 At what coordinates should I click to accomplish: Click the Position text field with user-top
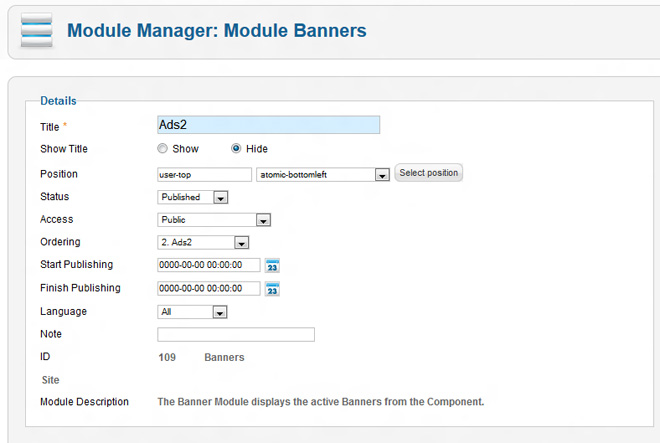point(204,174)
